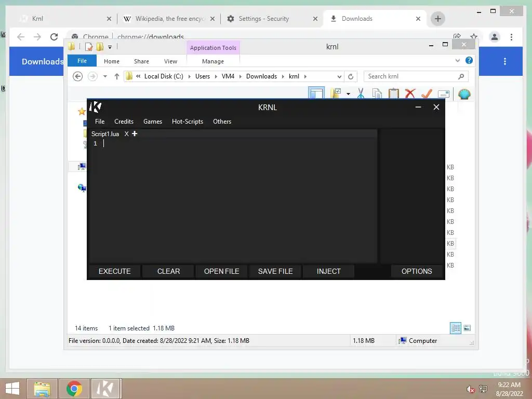Click the INJECT button
Screen dimensions: 532x399
328,271
